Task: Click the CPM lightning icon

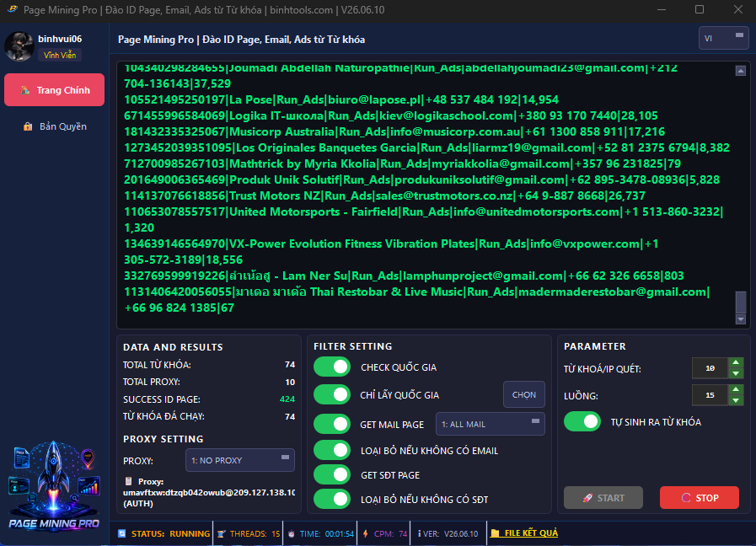Action: pos(366,533)
